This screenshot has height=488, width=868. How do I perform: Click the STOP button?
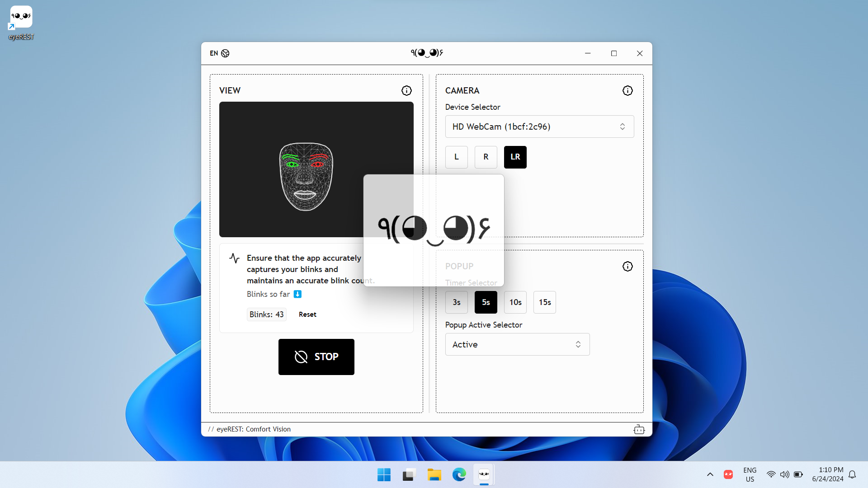pos(316,357)
